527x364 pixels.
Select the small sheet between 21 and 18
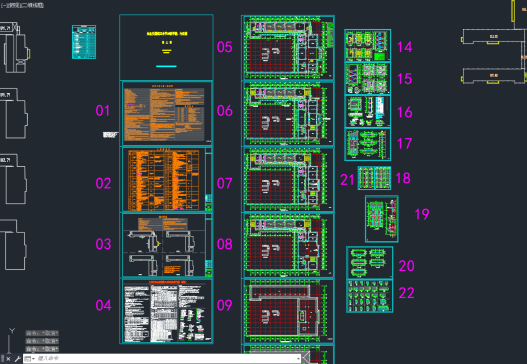click(374, 178)
